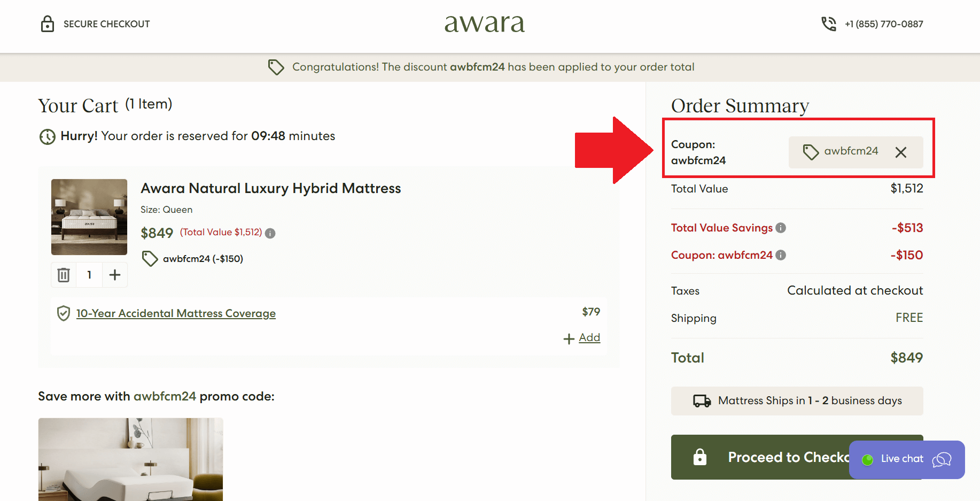The height and width of the screenshot is (501, 980).
Task: Click the Awara mattress product thumbnail
Action: 89,217
